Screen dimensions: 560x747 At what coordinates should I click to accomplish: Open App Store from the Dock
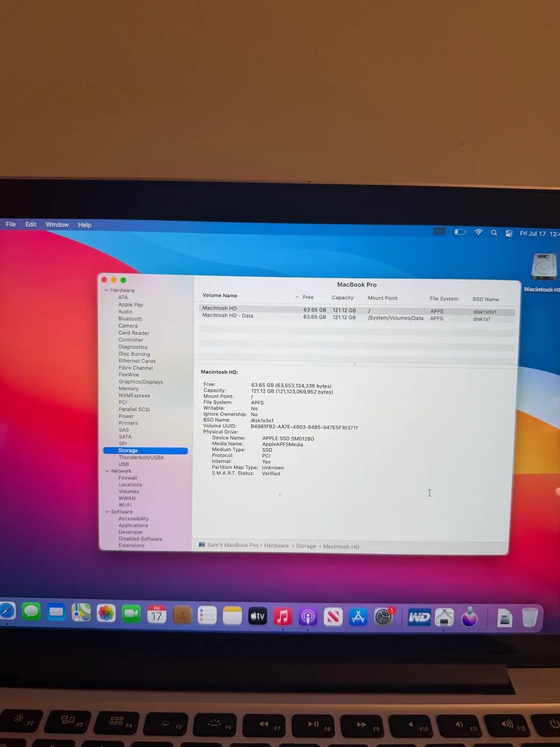click(358, 617)
